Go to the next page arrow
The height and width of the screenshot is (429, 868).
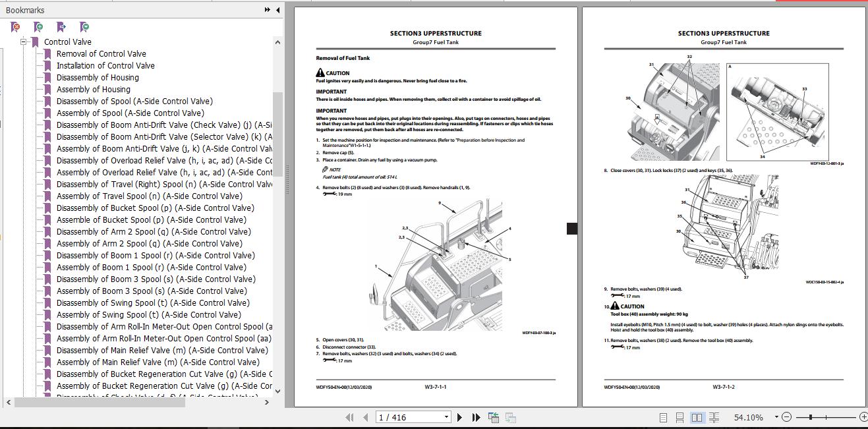click(x=459, y=417)
